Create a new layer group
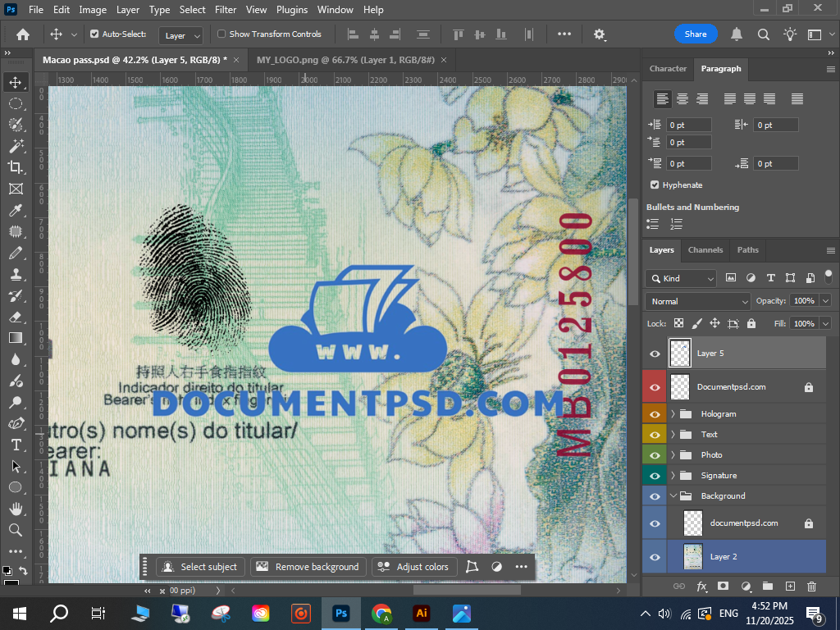 [768, 587]
